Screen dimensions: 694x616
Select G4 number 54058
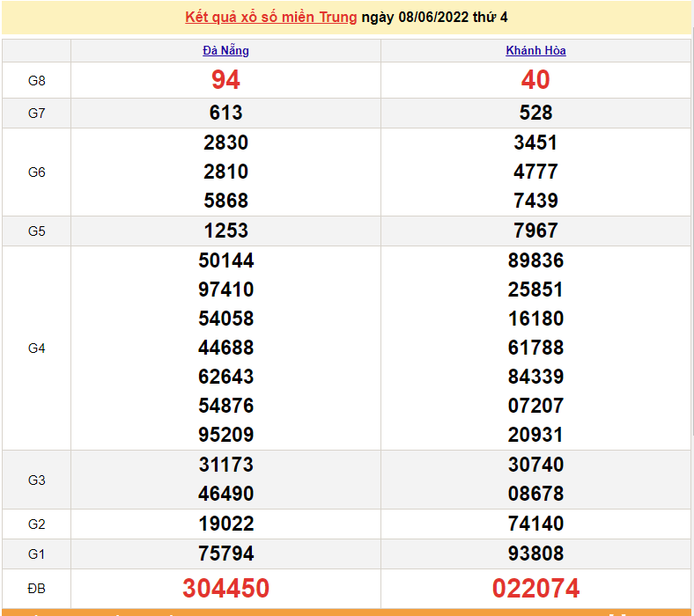225,319
